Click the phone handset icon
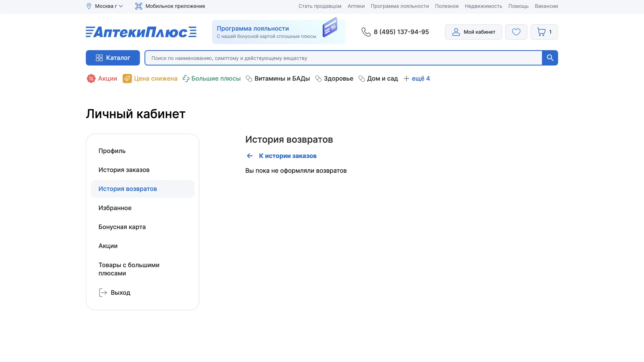This screenshot has width=644, height=362. [x=366, y=32]
